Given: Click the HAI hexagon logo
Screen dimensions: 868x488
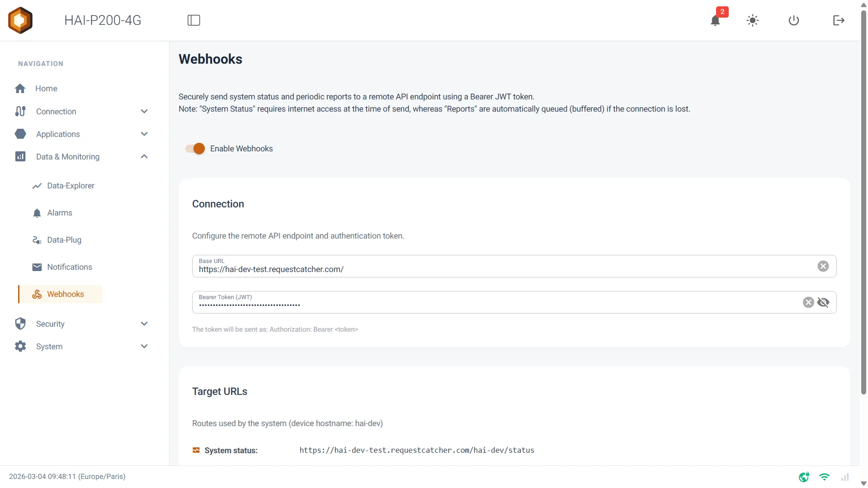Looking at the screenshot, I should tap(20, 20).
